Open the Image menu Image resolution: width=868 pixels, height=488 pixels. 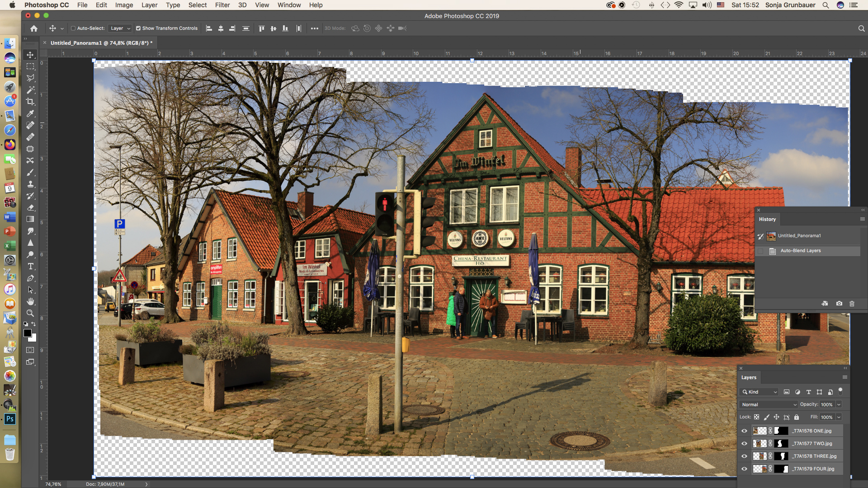point(124,5)
